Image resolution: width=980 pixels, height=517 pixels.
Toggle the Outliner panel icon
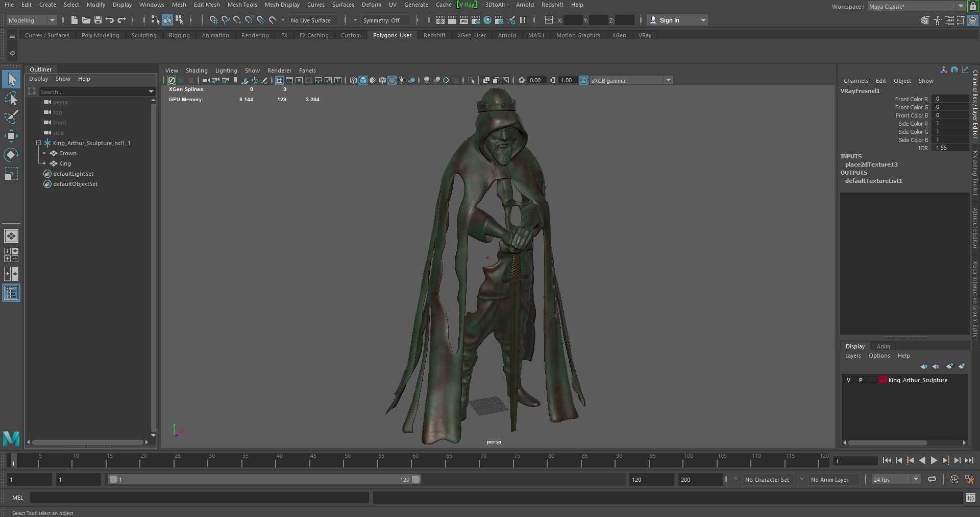[11, 293]
